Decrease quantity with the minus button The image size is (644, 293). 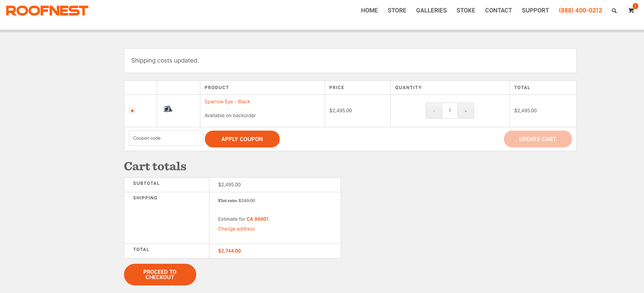[434, 111]
